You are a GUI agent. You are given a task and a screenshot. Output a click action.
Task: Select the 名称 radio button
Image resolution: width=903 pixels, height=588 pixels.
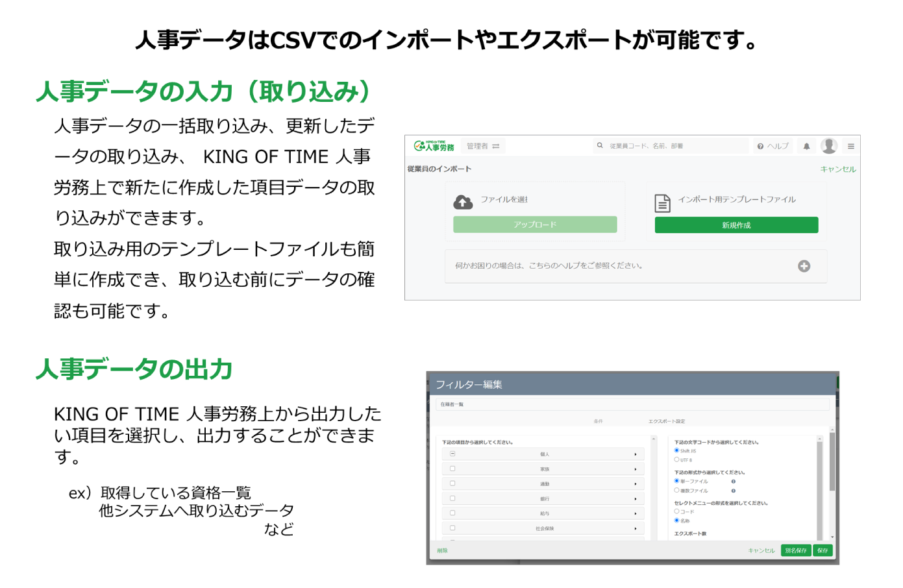click(676, 521)
